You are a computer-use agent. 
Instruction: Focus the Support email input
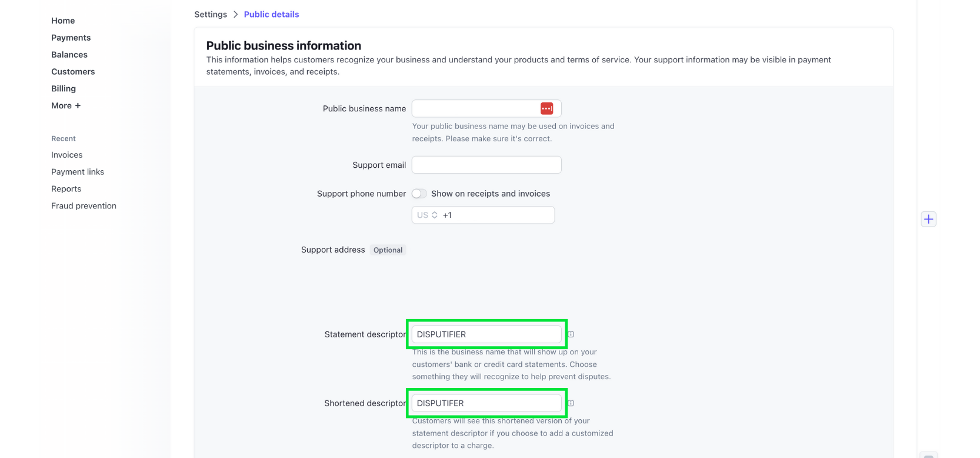pos(486,165)
